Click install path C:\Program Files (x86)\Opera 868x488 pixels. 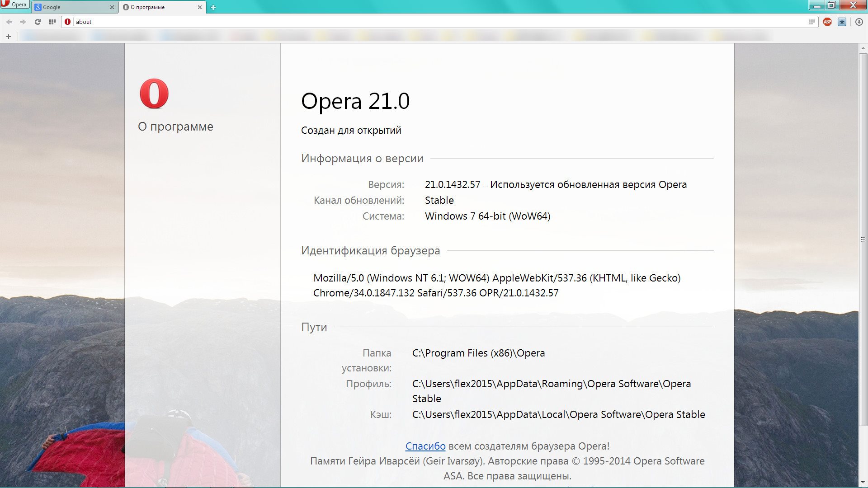[x=479, y=353]
